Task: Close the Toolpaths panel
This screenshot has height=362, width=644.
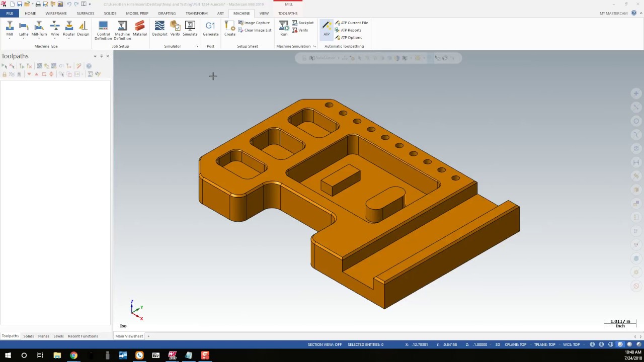Action: (x=107, y=56)
